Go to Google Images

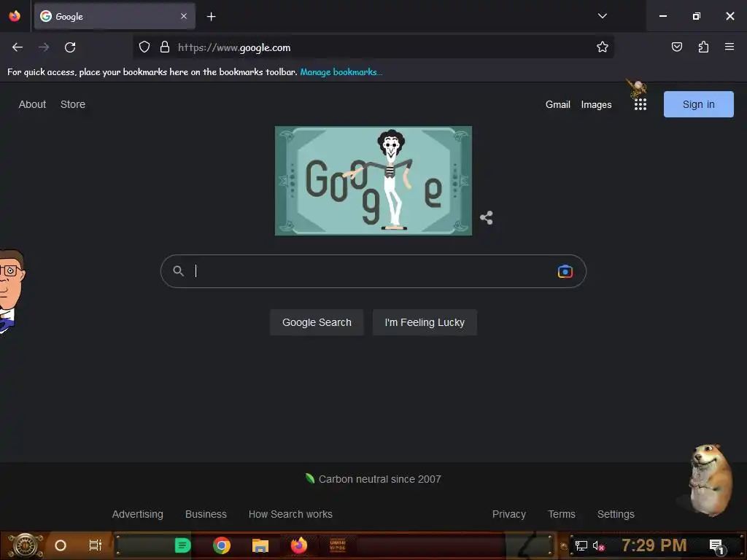click(596, 105)
